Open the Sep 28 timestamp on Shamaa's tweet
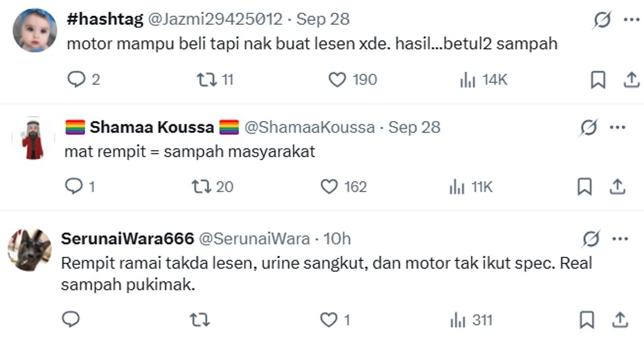Screen dimensions: 644x343 [x=414, y=127]
